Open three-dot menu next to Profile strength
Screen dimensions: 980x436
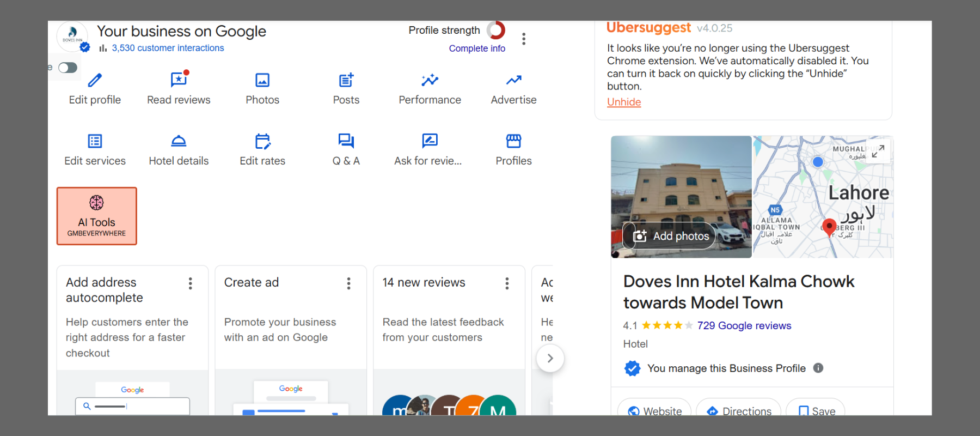click(x=524, y=39)
